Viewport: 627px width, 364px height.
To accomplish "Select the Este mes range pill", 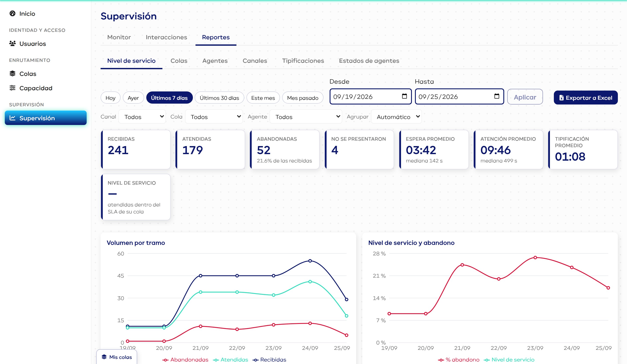I will pyautogui.click(x=263, y=98).
